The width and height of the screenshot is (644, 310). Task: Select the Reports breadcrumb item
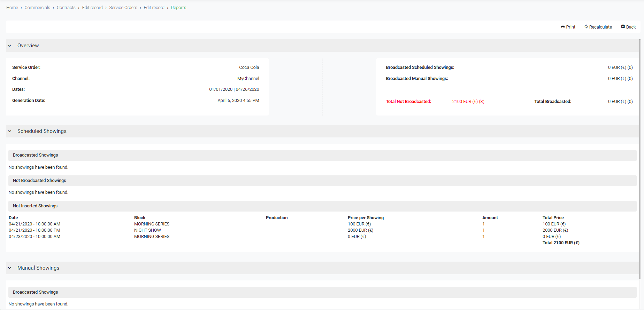click(x=178, y=8)
